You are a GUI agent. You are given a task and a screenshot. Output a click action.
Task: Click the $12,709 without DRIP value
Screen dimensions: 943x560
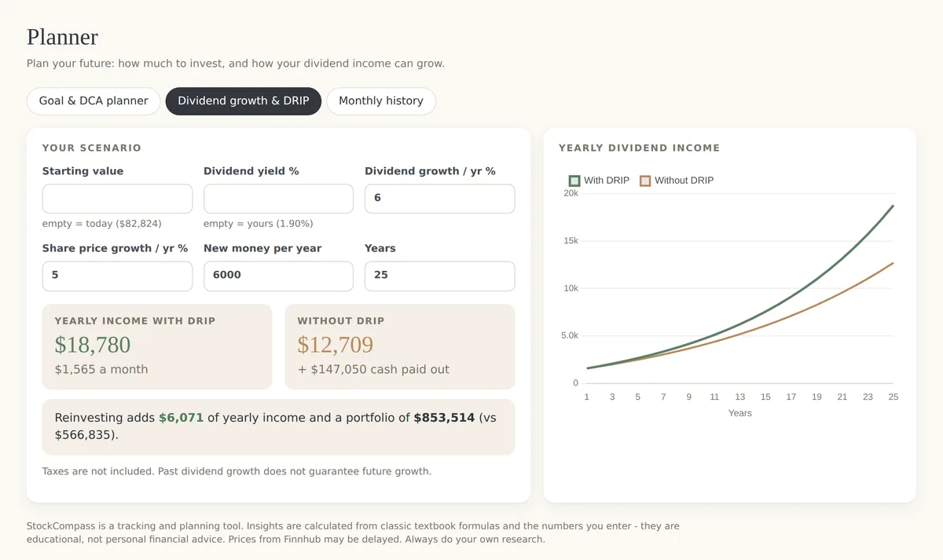336,345
